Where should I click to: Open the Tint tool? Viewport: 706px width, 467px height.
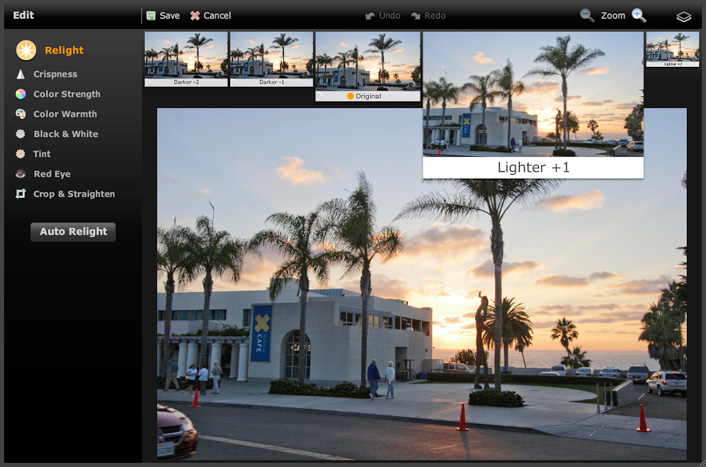coord(41,154)
